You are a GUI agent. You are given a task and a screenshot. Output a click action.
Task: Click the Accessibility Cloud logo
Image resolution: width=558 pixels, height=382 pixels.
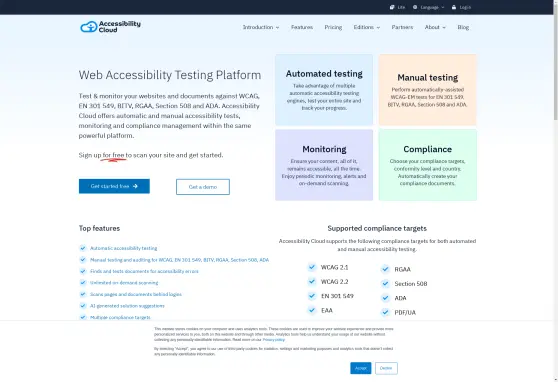(110, 27)
